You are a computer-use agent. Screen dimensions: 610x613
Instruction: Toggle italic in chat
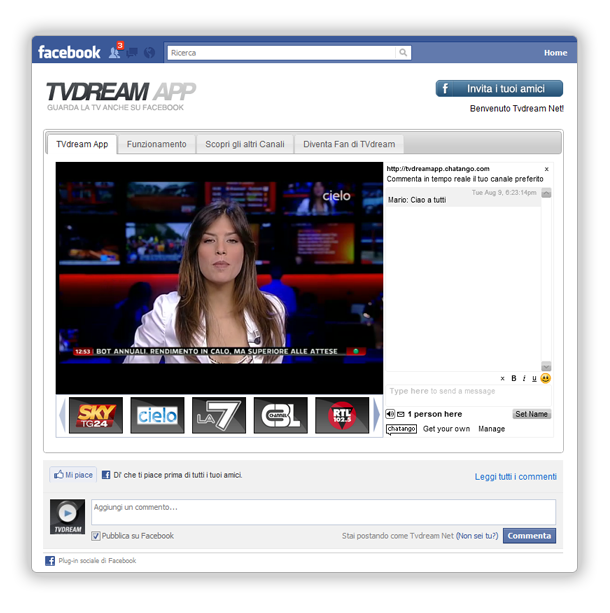[524, 378]
